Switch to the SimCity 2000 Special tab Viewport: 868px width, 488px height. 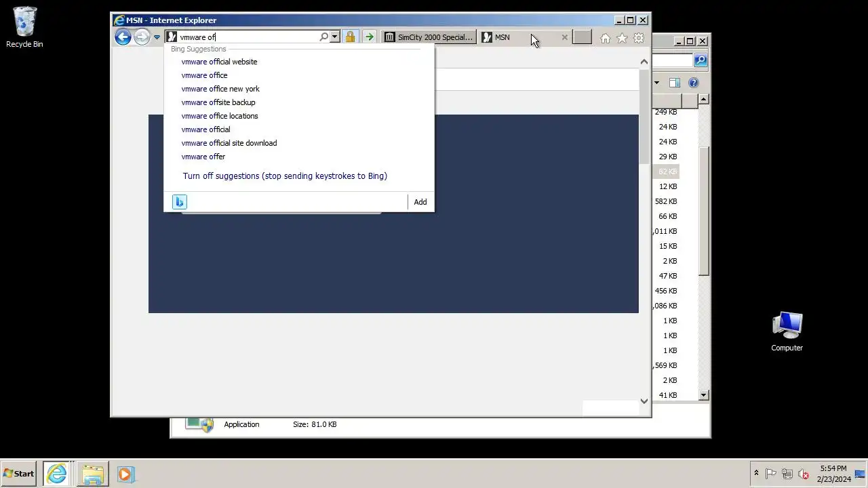coord(429,37)
